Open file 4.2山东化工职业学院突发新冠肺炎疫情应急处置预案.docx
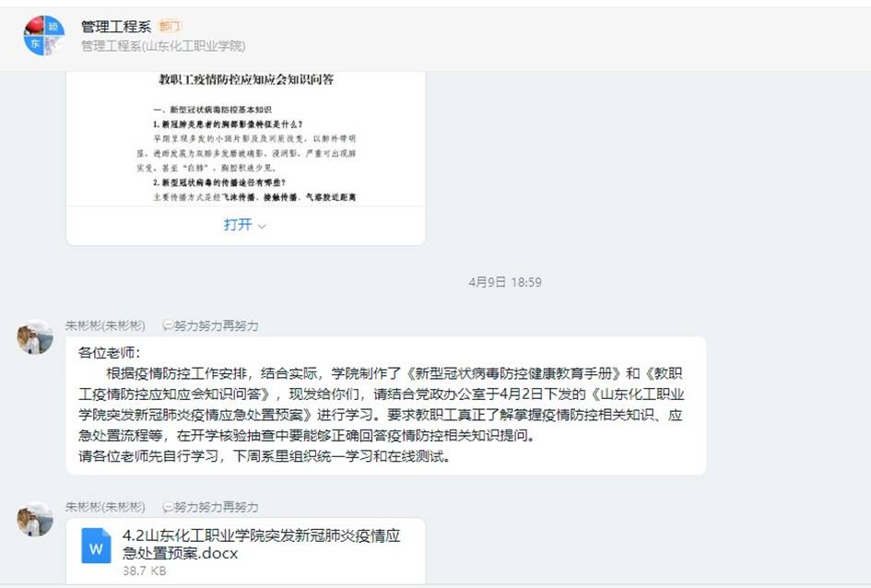 tap(261, 544)
